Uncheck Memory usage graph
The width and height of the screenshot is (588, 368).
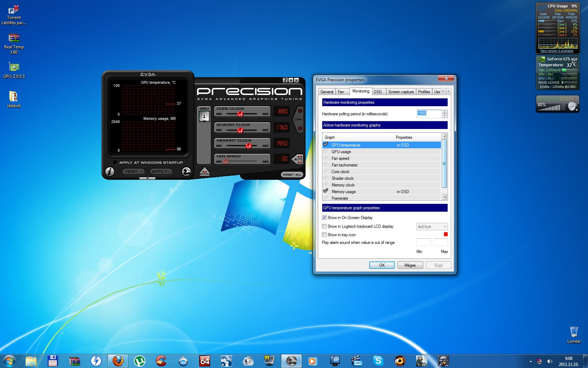coord(326,191)
